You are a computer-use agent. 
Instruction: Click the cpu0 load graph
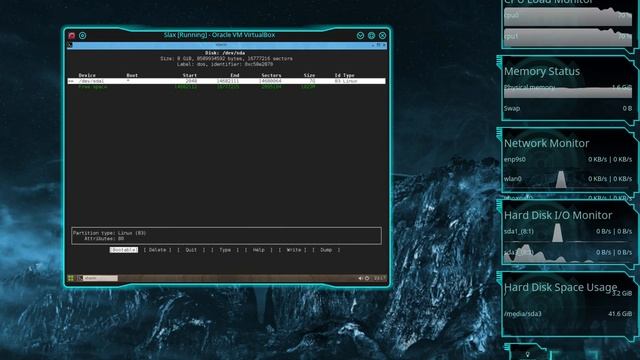[567, 17]
